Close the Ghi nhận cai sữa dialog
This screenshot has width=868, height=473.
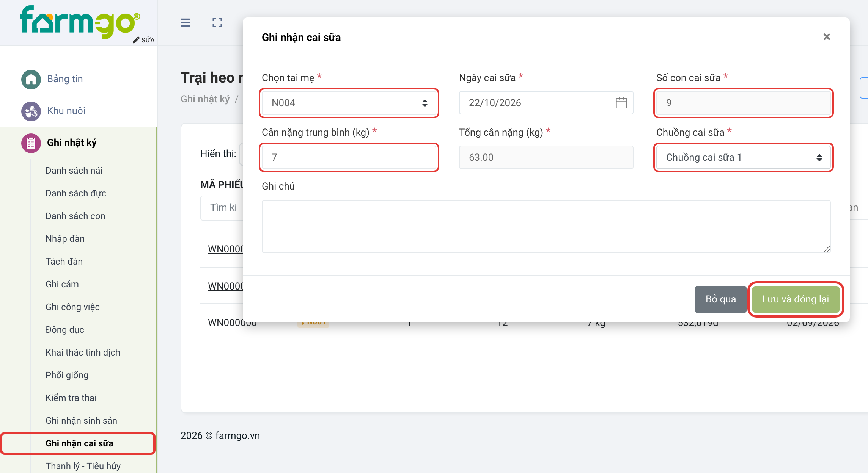827,37
